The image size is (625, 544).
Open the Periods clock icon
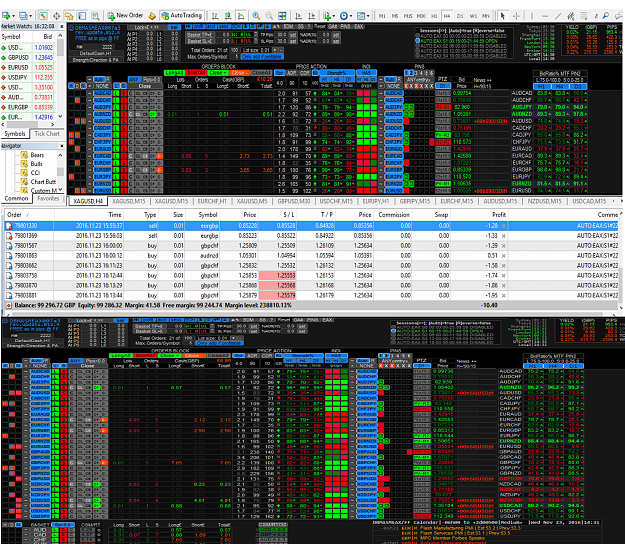(x=344, y=16)
